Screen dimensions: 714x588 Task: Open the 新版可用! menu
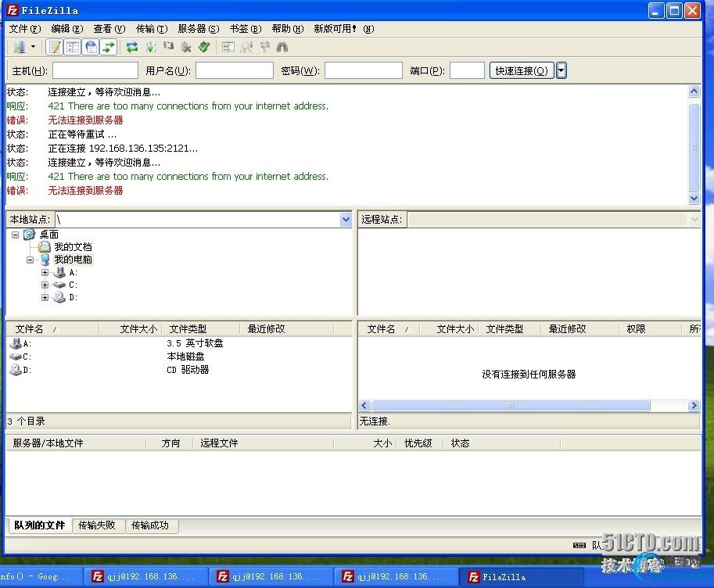344,29
